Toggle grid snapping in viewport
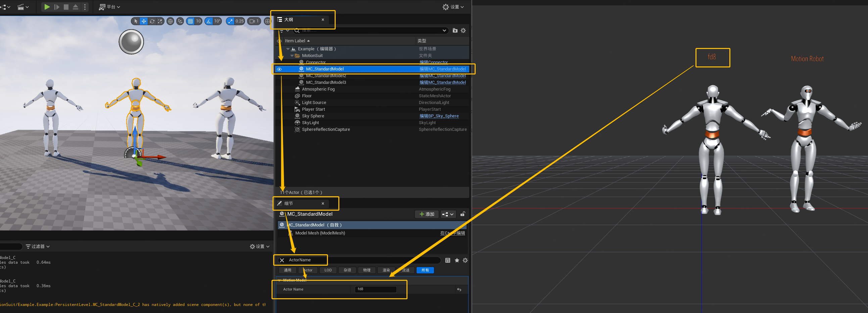 pos(191,21)
